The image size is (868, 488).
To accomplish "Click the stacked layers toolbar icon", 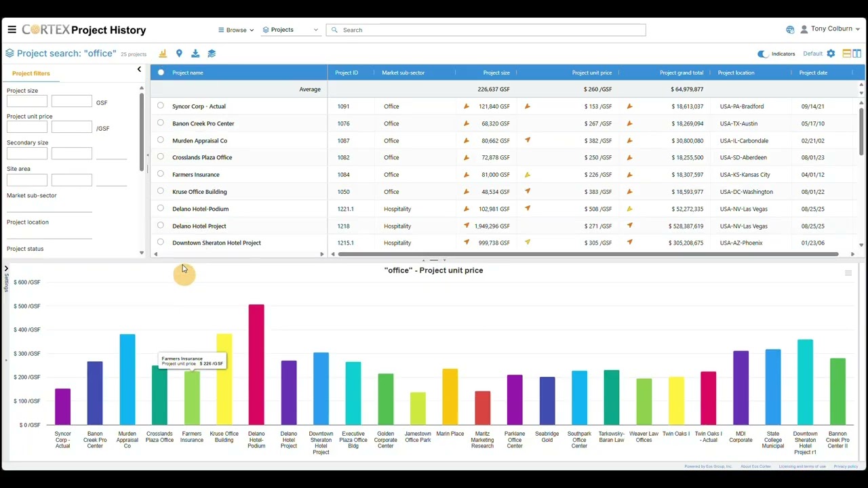I will click(x=212, y=54).
